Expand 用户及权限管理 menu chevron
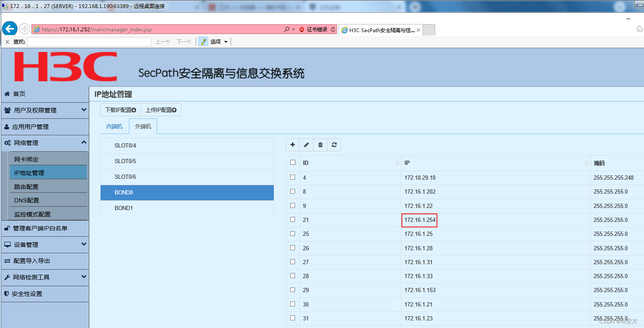Screen dimensions: 644x328 coord(84,110)
